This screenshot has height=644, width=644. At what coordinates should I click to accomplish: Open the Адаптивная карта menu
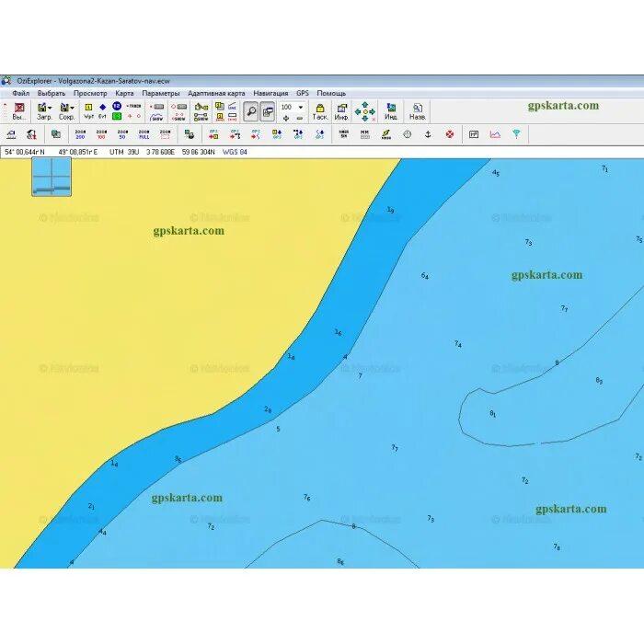click(x=216, y=93)
